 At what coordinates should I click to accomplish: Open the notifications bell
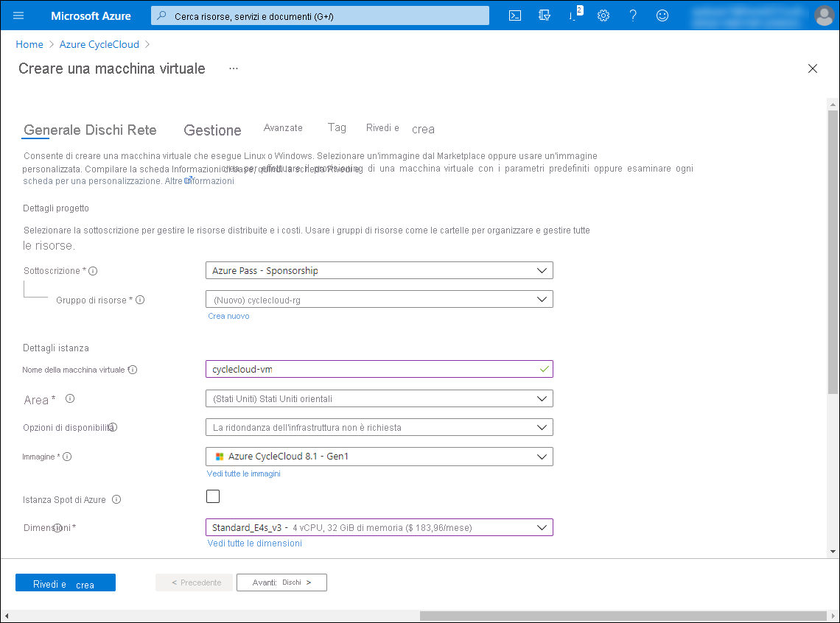coord(574,15)
